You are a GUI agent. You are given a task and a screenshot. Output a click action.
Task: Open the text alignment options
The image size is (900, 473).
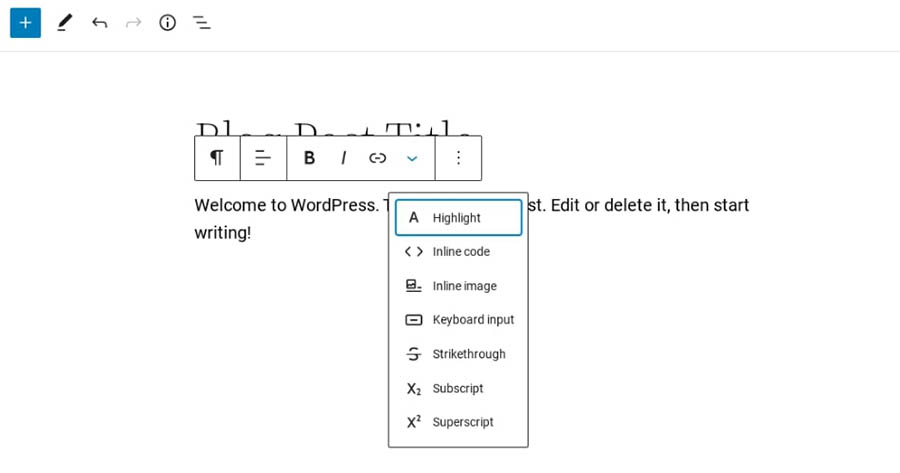[x=263, y=158]
